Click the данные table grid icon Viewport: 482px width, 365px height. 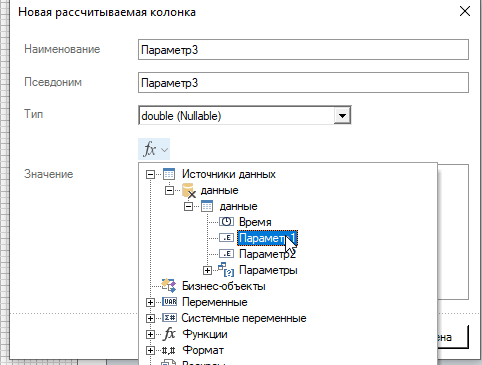(x=207, y=206)
